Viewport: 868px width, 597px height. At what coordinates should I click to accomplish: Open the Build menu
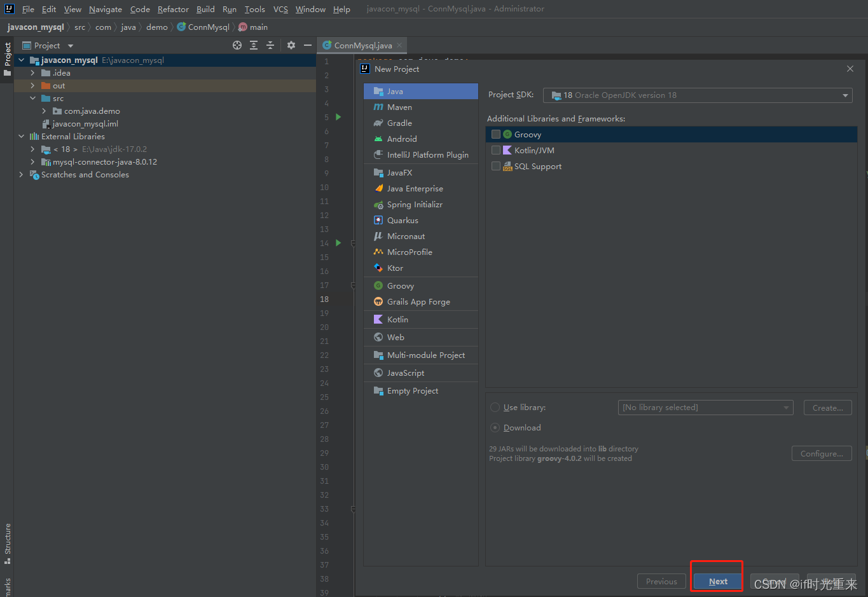pyautogui.click(x=205, y=10)
